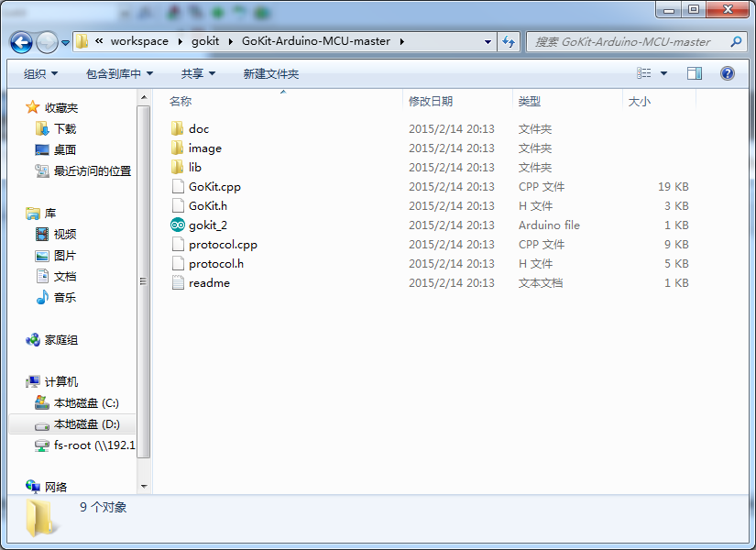Select the gokit_2 Arduino file icon
This screenshot has height=550, width=756.
[x=178, y=225]
